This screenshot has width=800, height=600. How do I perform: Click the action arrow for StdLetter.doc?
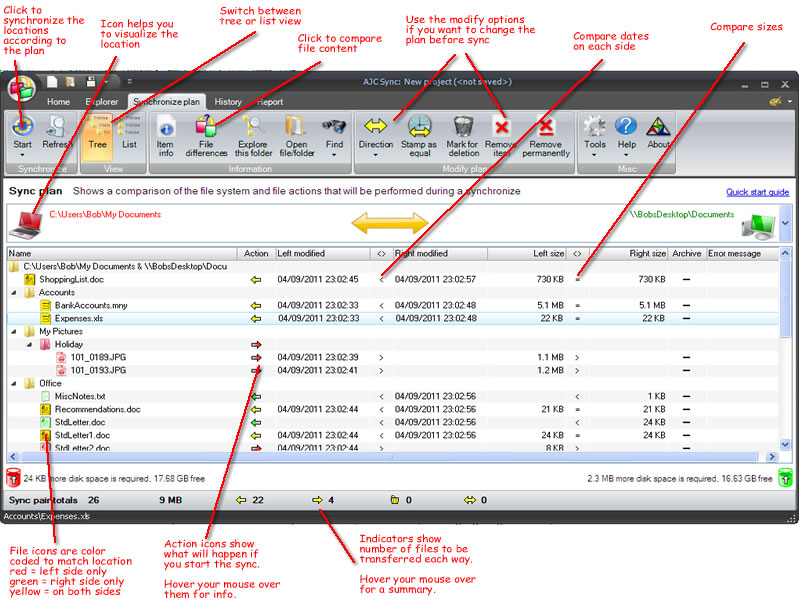[x=256, y=422]
